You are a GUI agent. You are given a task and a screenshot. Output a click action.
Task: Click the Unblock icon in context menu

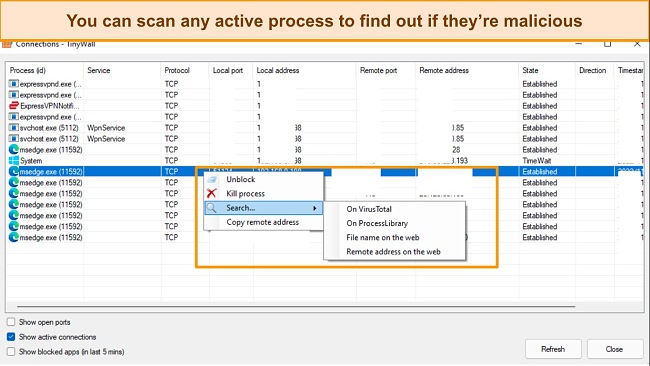click(212, 179)
